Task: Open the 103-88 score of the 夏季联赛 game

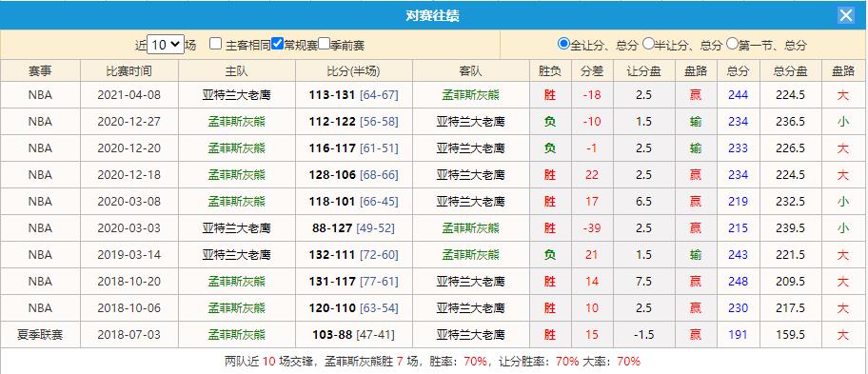Action: [x=332, y=335]
